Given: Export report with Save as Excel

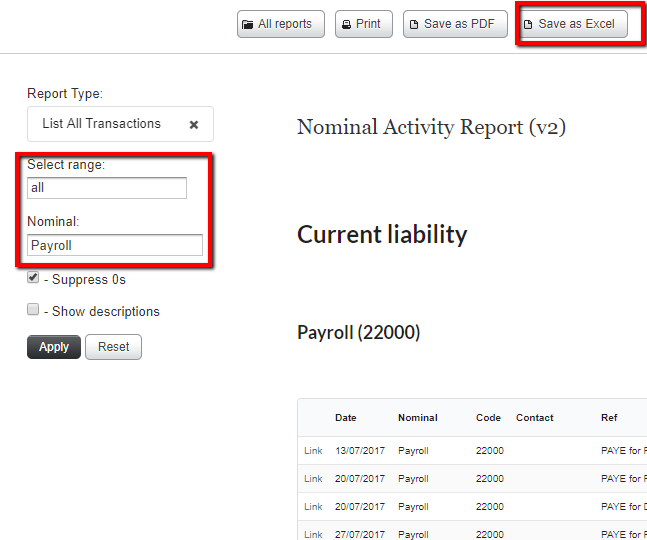Looking at the screenshot, I should point(571,24).
